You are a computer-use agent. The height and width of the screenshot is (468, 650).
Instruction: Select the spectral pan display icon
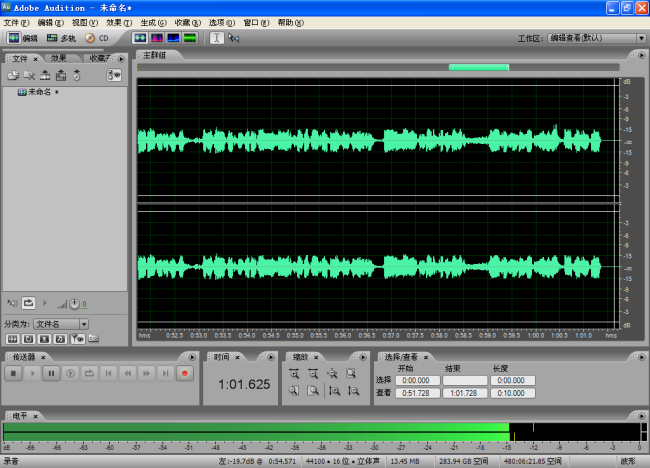173,38
